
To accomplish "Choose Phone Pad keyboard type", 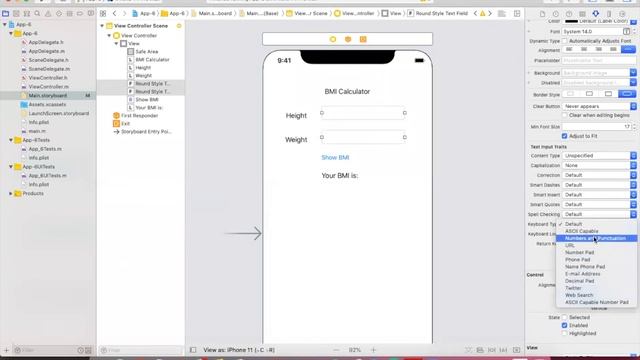I will tap(596, 260).
